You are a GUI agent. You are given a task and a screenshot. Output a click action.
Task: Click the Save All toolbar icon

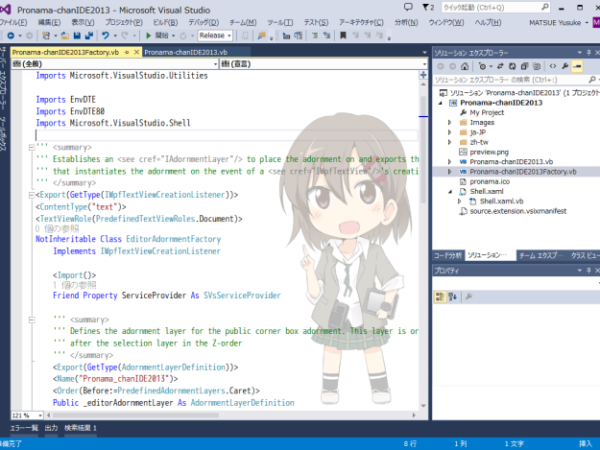point(89,36)
